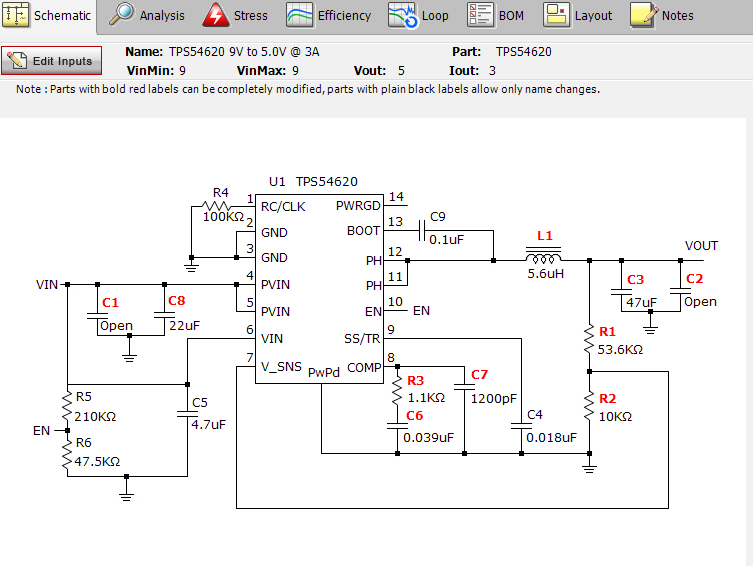Switch to the Efficiency tab
Screen dimensions: 753x566
pyautogui.click(x=329, y=16)
